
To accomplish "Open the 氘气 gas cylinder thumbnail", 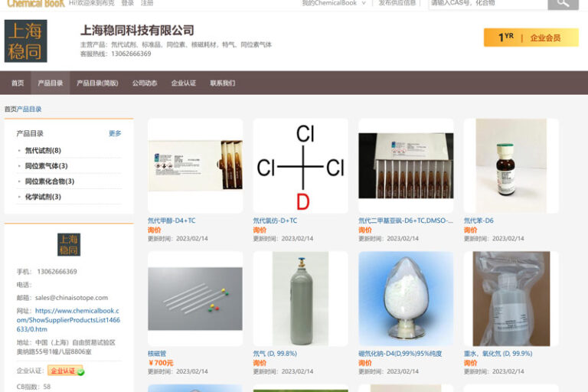I will point(300,299).
